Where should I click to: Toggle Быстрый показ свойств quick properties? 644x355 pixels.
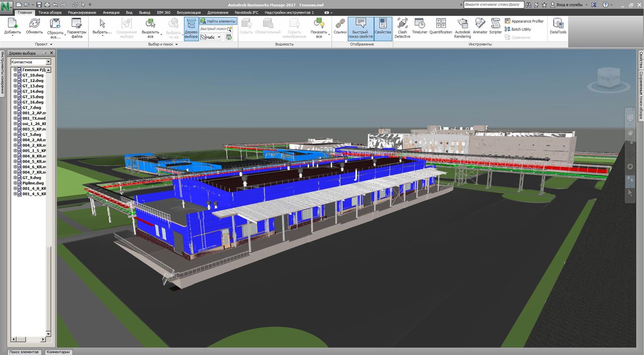(360, 29)
